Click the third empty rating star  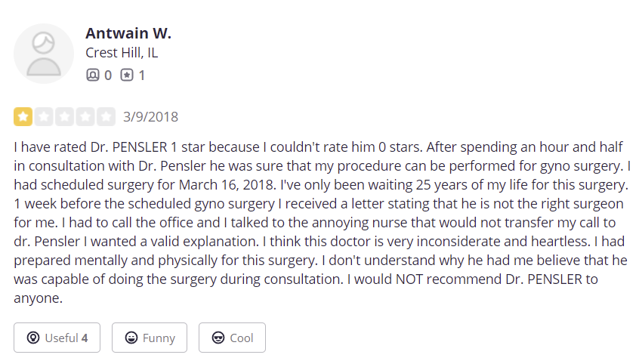pyautogui.click(x=65, y=117)
